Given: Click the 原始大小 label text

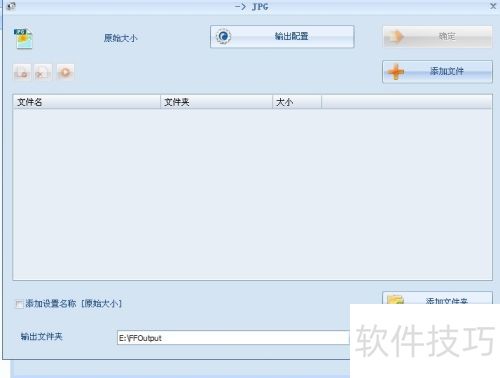Looking at the screenshot, I should 120,38.
